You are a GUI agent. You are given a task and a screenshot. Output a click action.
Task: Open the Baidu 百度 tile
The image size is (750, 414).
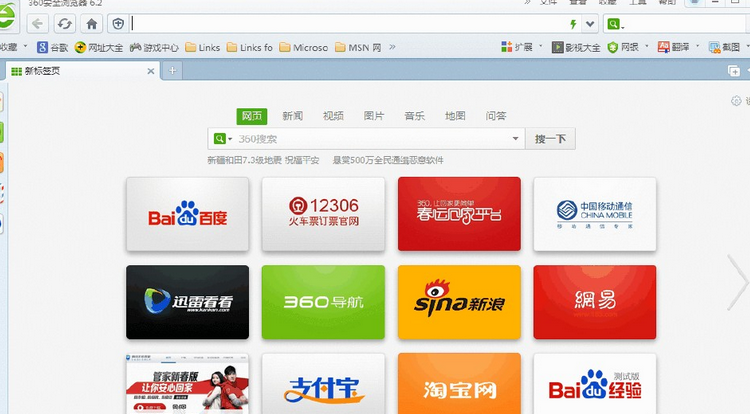pyautogui.click(x=188, y=214)
